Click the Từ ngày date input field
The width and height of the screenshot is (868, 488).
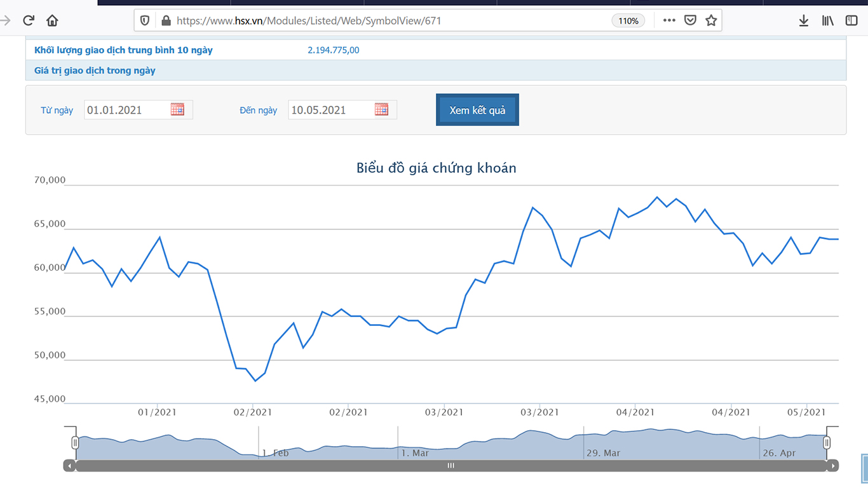(127, 110)
